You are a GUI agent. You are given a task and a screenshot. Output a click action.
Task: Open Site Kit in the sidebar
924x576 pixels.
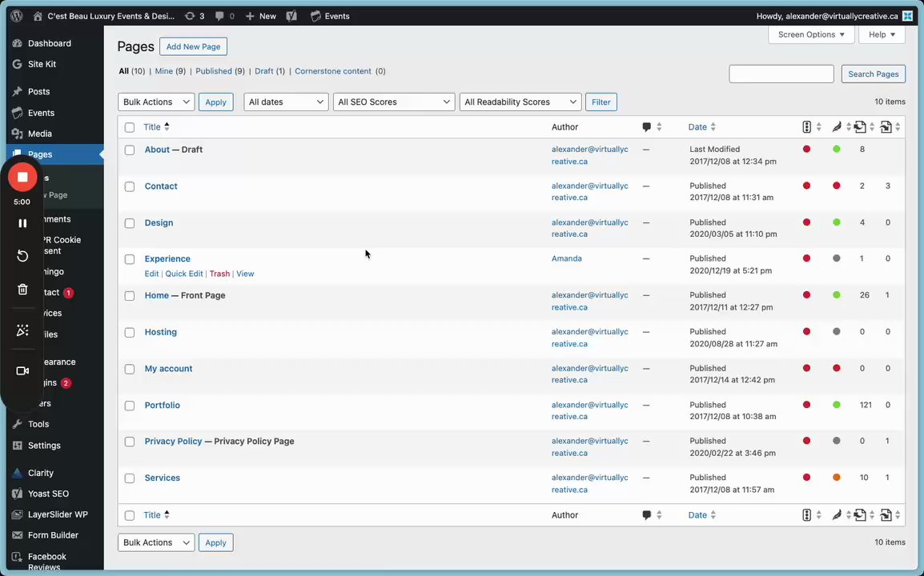point(42,64)
